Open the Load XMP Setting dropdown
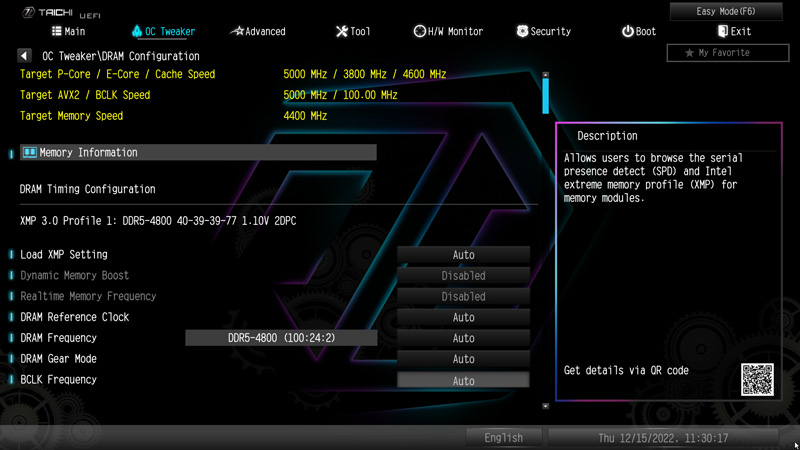This screenshot has height=450, width=800. (463, 255)
